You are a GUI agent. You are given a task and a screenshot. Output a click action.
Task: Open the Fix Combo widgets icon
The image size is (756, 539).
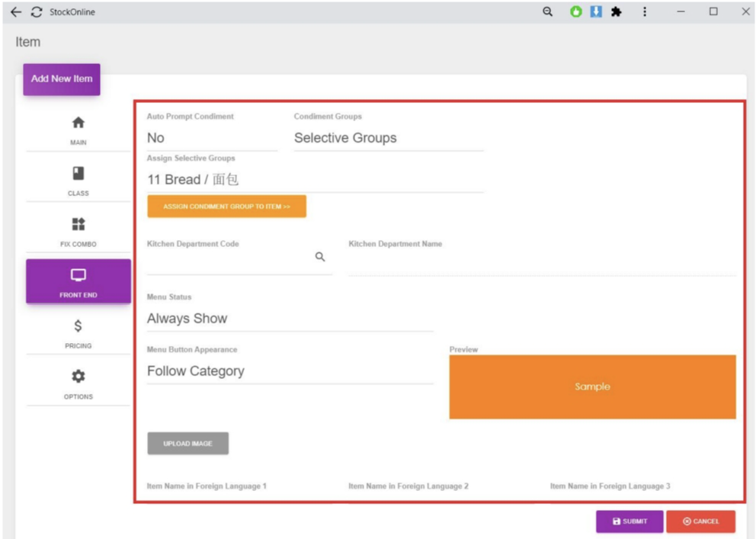pos(78,224)
